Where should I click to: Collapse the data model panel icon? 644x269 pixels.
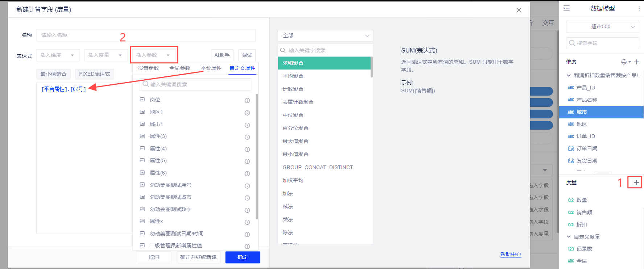coord(566,8)
